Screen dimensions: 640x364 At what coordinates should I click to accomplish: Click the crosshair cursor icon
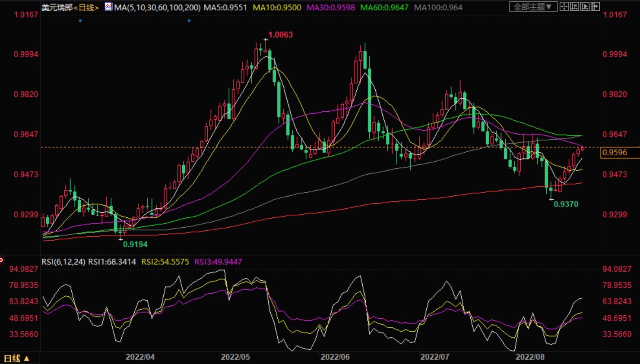(564, 7)
